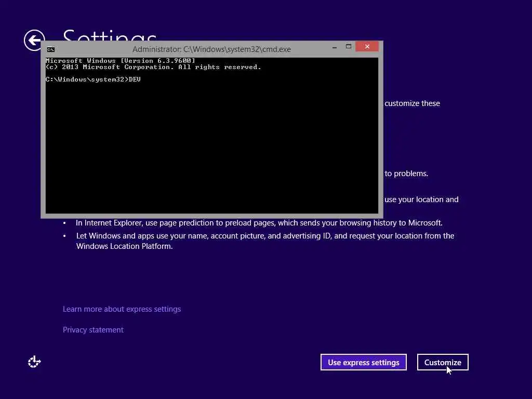Click the Microsoft Windows version line
Viewport: 532px width, 399px height.
click(121, 61)
